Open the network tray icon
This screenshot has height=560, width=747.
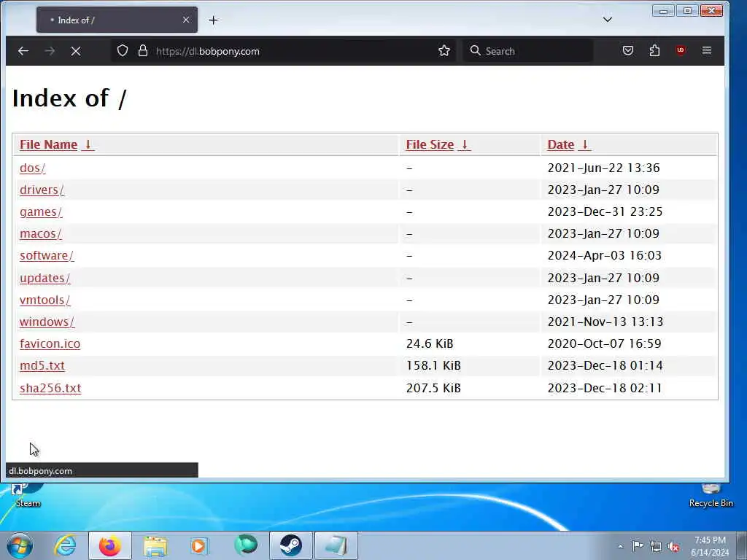pyautogui.click(x=656, y=546)
